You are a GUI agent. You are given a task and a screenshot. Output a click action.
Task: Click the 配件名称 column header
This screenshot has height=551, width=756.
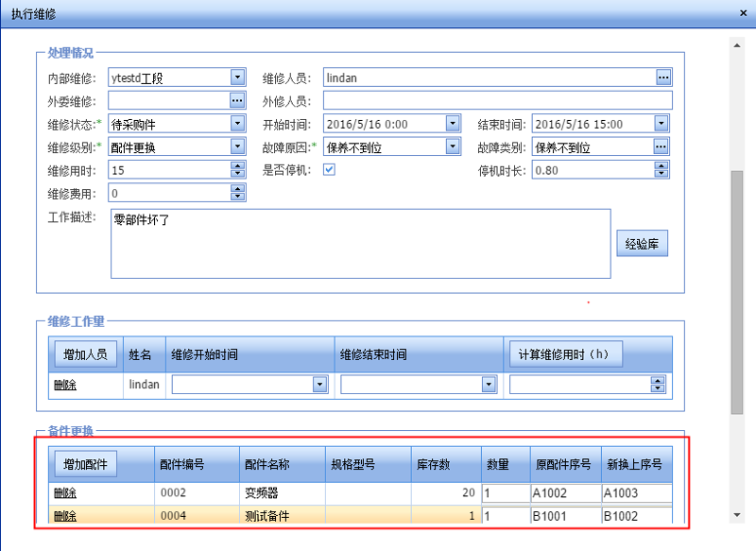(x=282, y=464)
